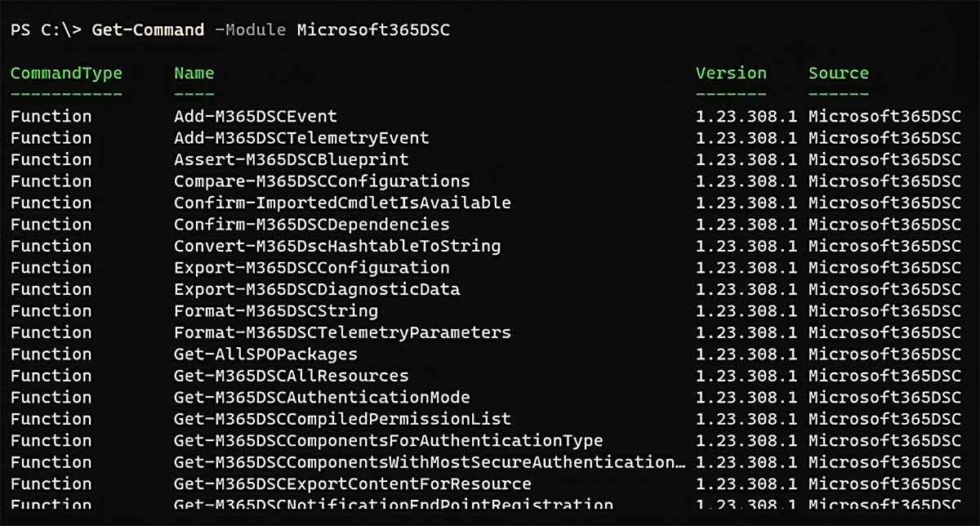
Task: Select Export-M365DSCConfiguration in the Name column
Action: point(311,267)
